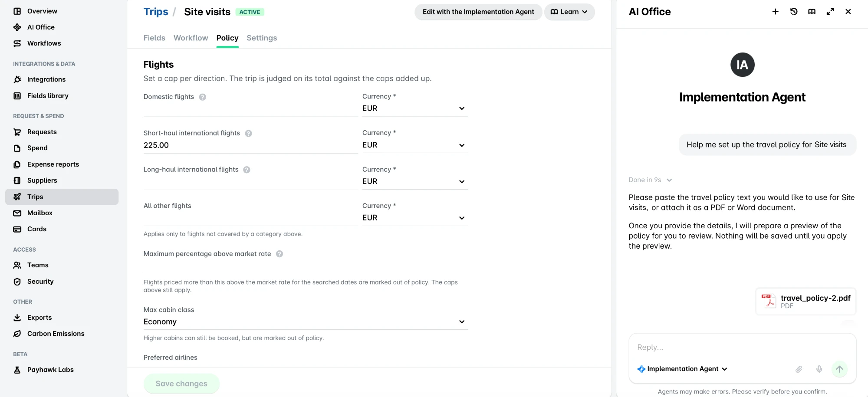This screenshot has width=868, height=397.
Task: Open the Integrations plug icon
Action: (x=17, y=79)
